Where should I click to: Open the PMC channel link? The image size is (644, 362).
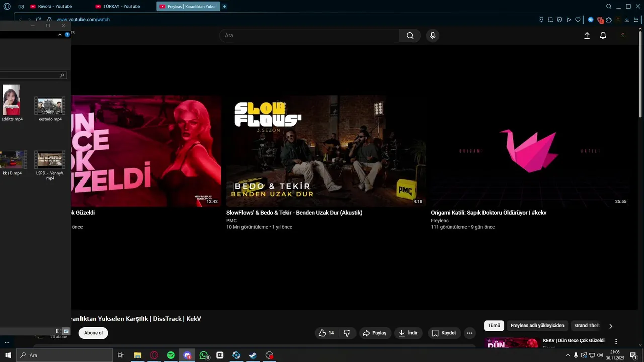click(231, 220)
